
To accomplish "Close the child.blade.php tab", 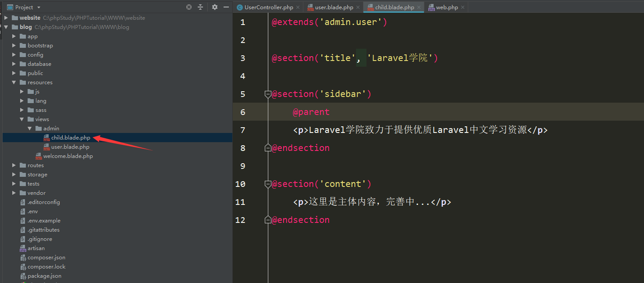I will (419, 7).
